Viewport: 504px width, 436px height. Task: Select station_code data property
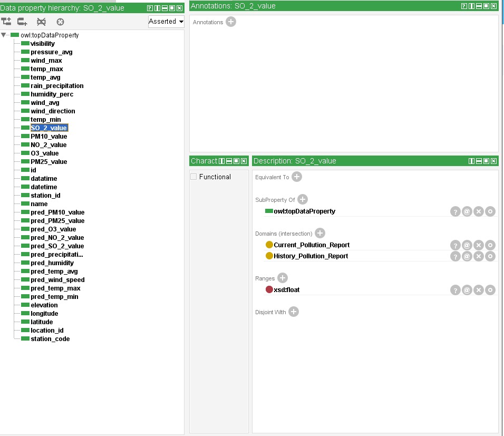tap(50, 338)
